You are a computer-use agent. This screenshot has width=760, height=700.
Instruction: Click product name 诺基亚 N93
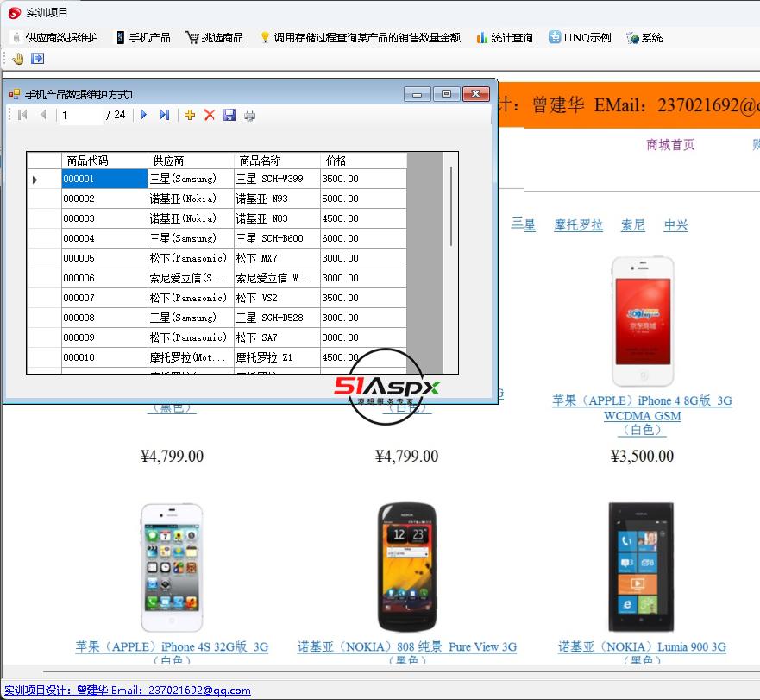pyautogui.click(x=277, y=199)
